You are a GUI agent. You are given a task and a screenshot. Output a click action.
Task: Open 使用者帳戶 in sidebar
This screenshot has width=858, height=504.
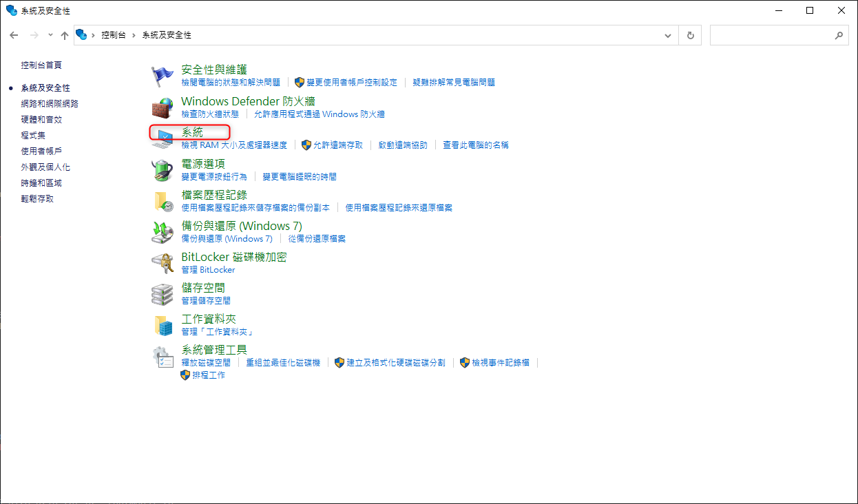pyautogui.click(x=41, y=151)
